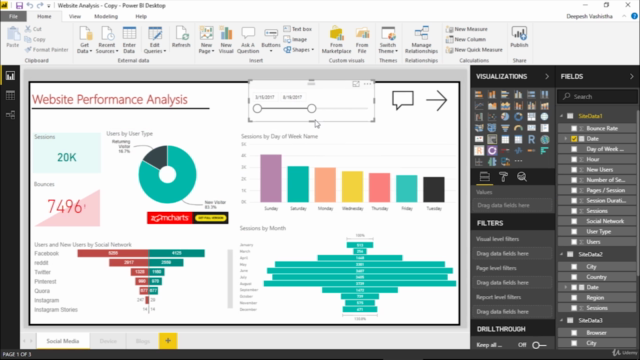Click the date slicer right handle

pos(311,109)
